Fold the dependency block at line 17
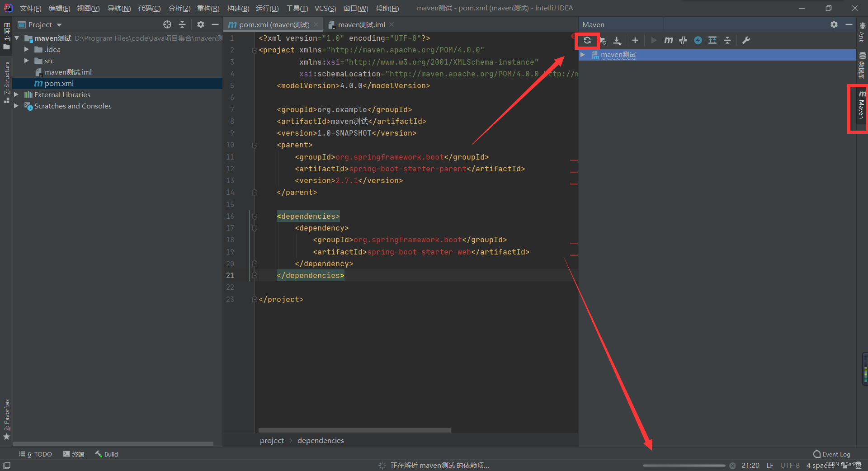This screenshot has height=471, width=868. [255, 229]
